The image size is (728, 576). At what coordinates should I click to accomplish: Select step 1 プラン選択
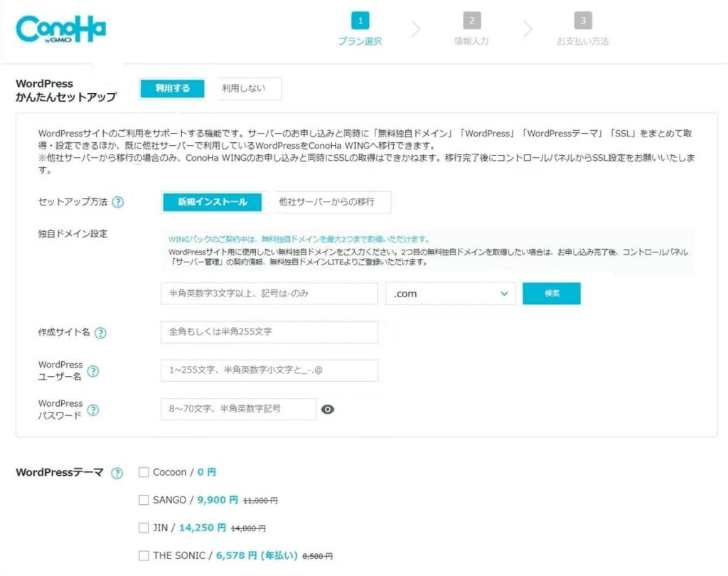coord(360,28)
